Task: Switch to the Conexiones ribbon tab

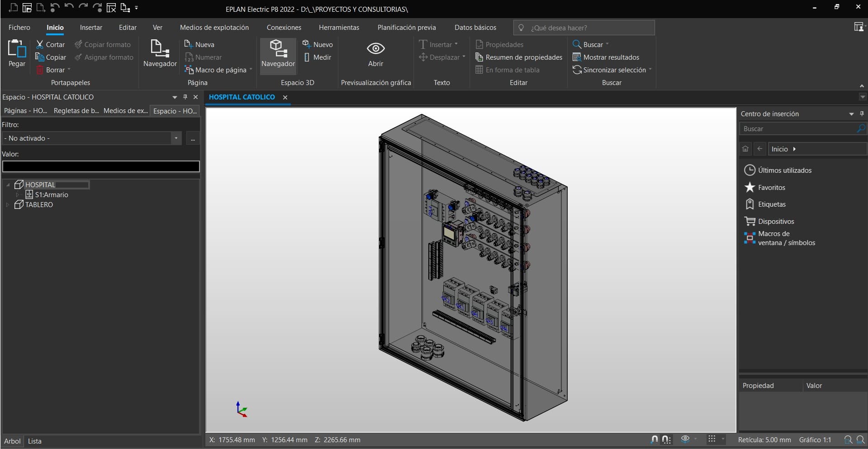Action: [x=284, y=27]
